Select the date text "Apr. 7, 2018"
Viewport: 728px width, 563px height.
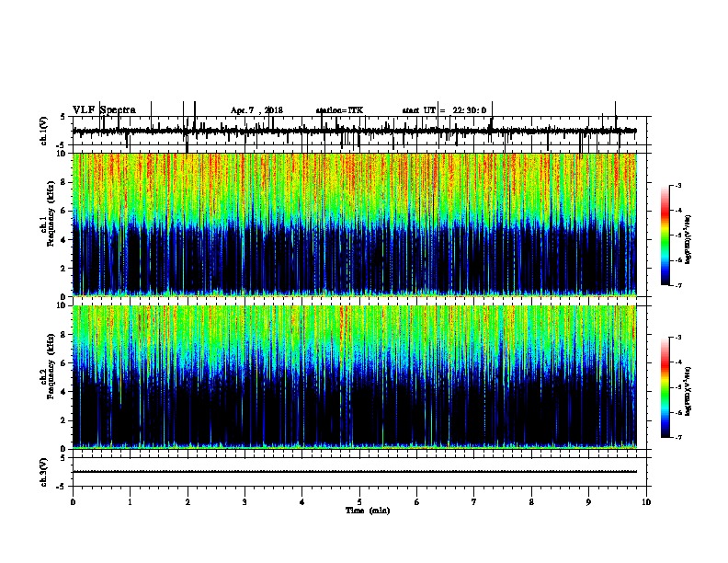click(x=256, y=110)
